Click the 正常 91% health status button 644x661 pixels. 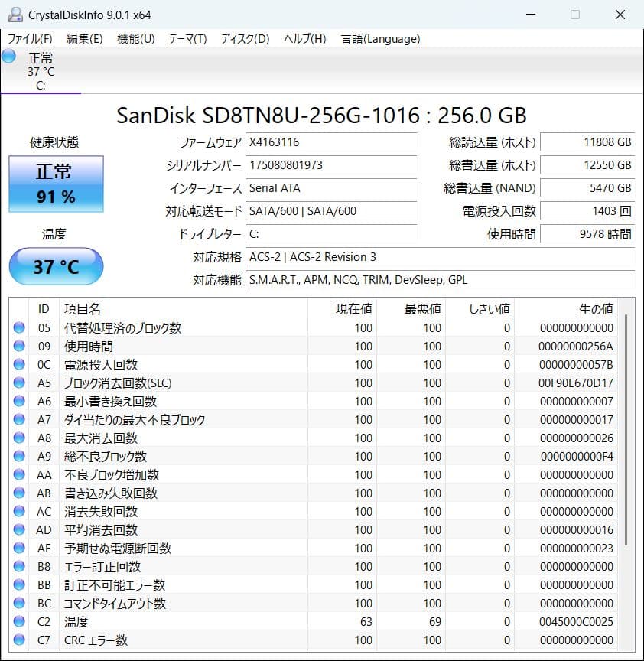[55, 184]
